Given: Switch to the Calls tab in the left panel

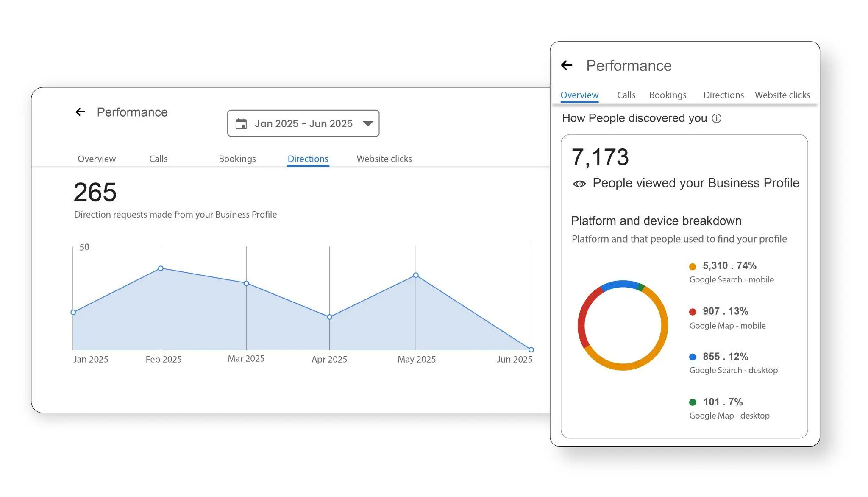Looking at the screenshot, I should click(158, 159).
